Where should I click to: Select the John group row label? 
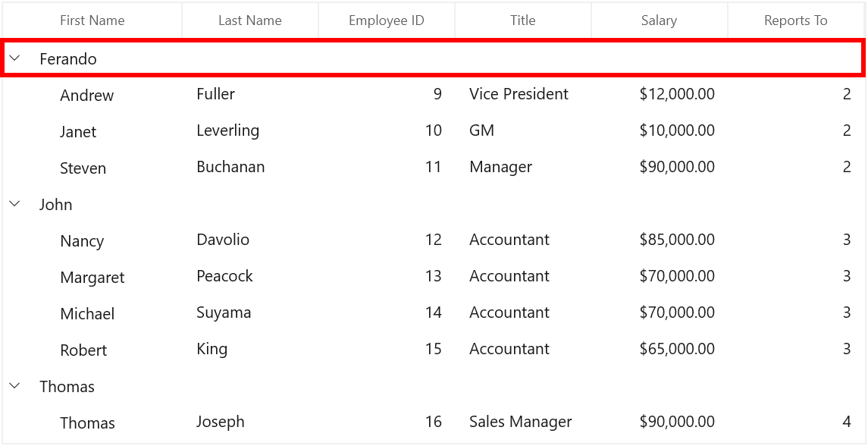(x=56, y=205)
